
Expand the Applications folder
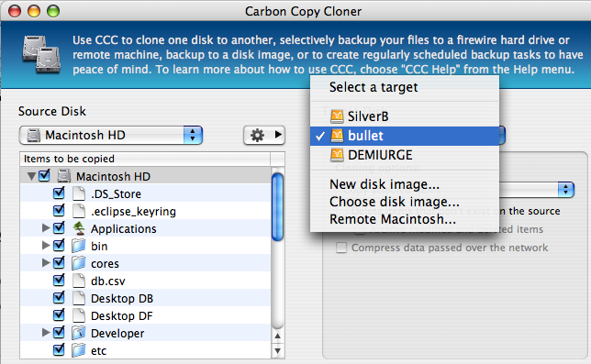(46, 227)
